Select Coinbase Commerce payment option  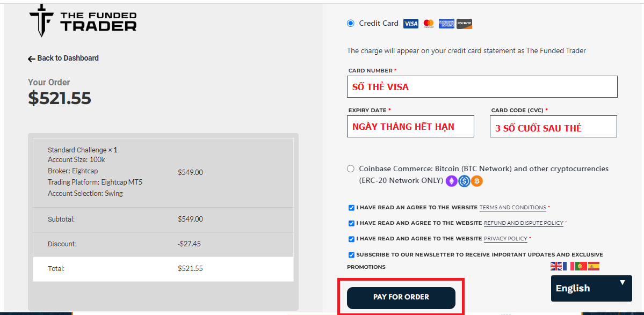tap(351, 169)
